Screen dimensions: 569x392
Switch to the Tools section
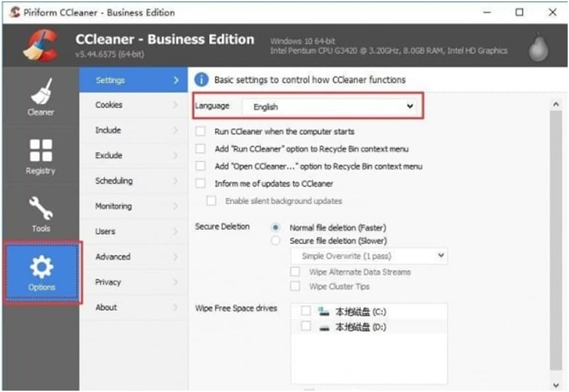tap(40, 213)
